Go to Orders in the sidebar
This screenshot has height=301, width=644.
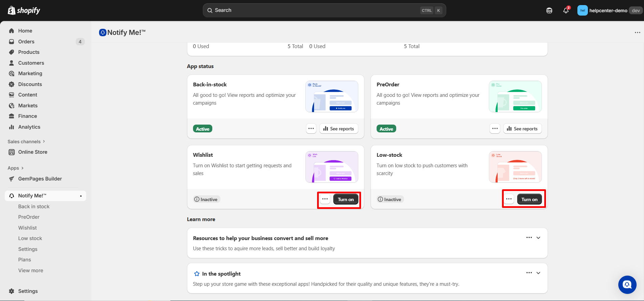[x=26, y=42]
